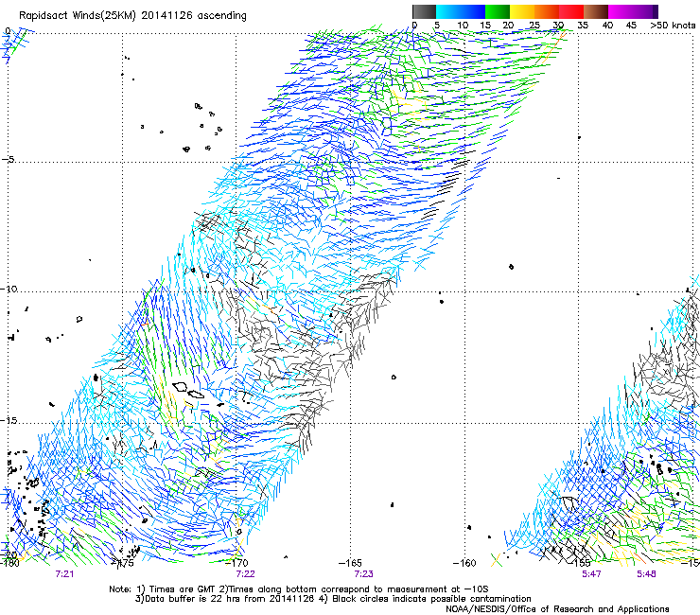This screenshot has height=615, width=700.
Task: Click the longitude axis label '-175'
Action: pos(122,563)
